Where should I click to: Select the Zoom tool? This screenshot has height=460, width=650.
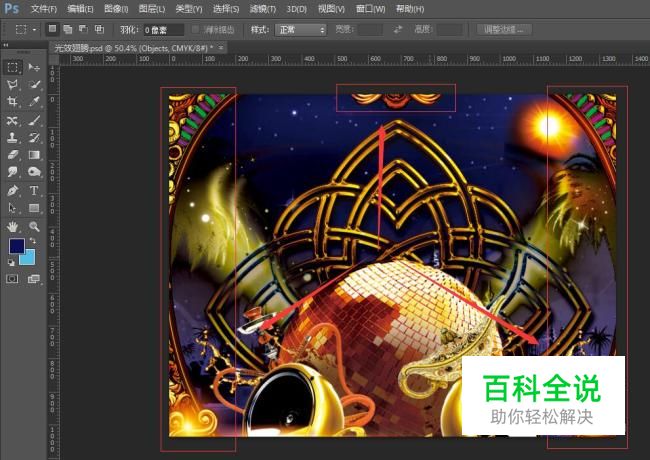[x=34, y=227]
